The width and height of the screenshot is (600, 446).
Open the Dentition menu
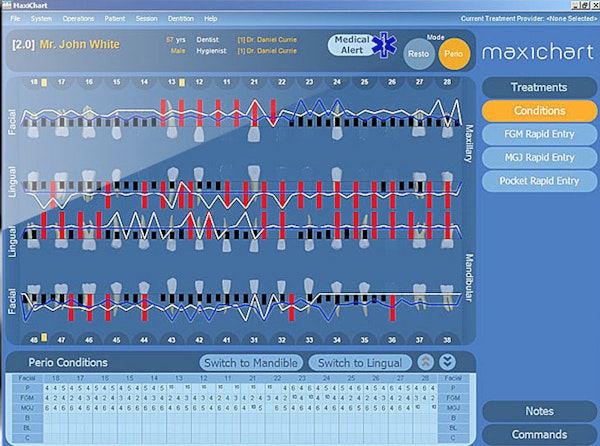(181, 18)
